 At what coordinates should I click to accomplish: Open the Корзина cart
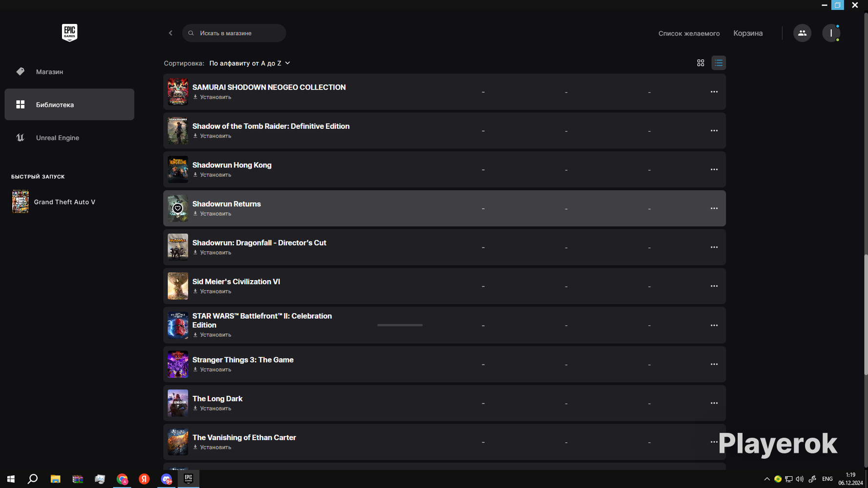[748, 33]
